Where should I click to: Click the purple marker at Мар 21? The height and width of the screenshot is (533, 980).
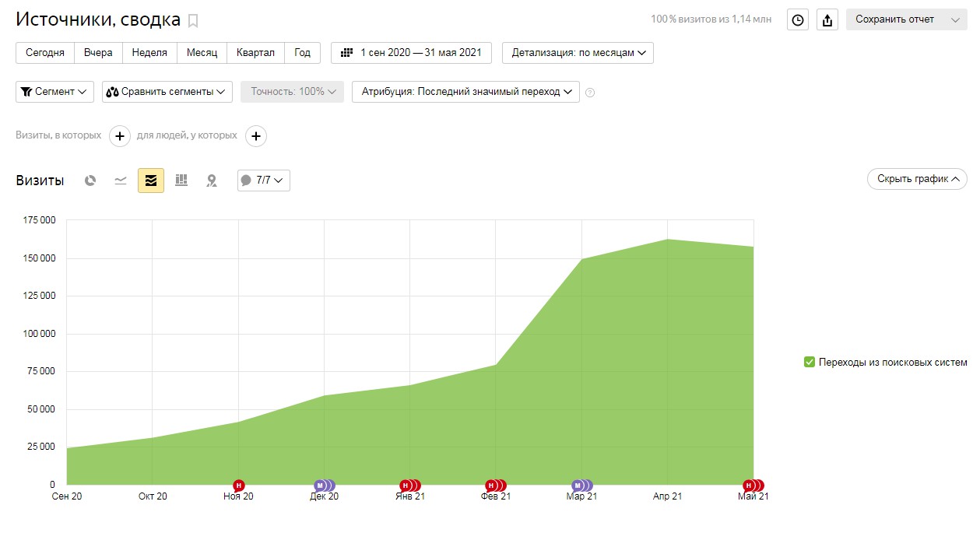[578, 486]
